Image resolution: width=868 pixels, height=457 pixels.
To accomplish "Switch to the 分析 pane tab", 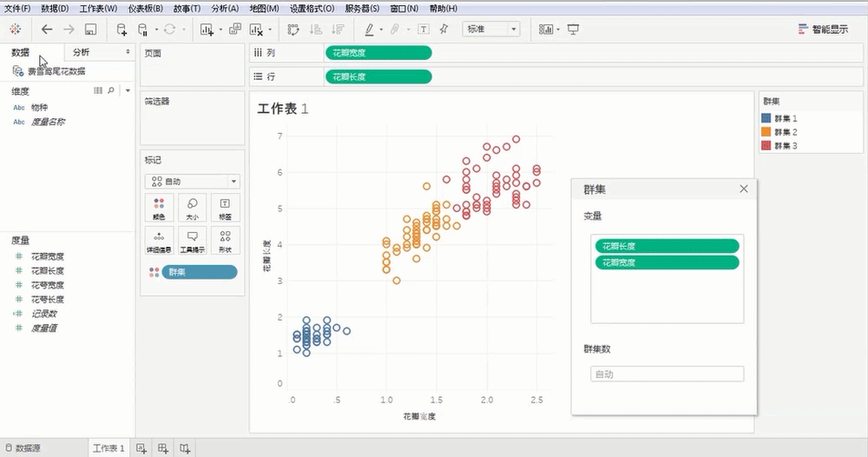I will [81, 52].
